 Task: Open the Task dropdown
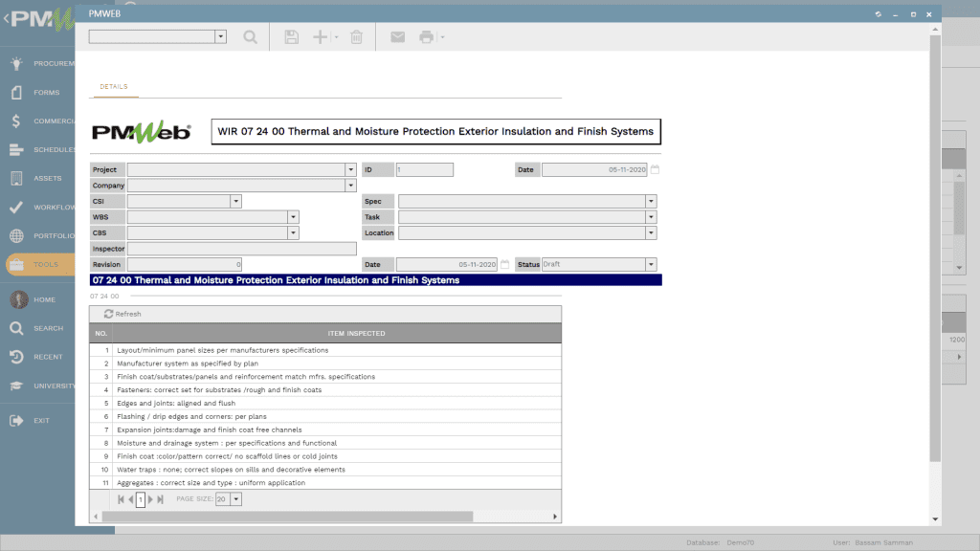tap(651, 217)
